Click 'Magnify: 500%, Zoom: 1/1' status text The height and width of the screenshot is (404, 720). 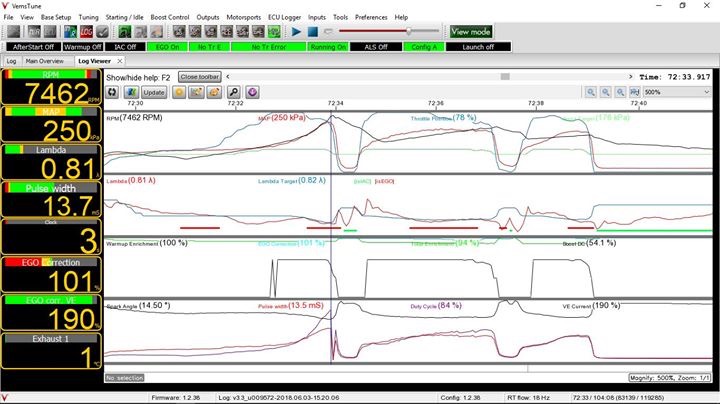669,378
